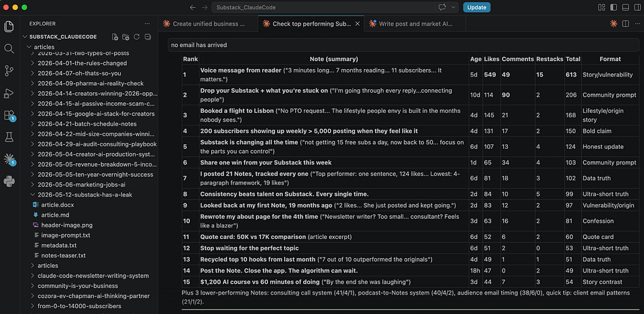Viewport: 644px width, 314px height.
Task: Open Source Control view
Action: [9, 71]
